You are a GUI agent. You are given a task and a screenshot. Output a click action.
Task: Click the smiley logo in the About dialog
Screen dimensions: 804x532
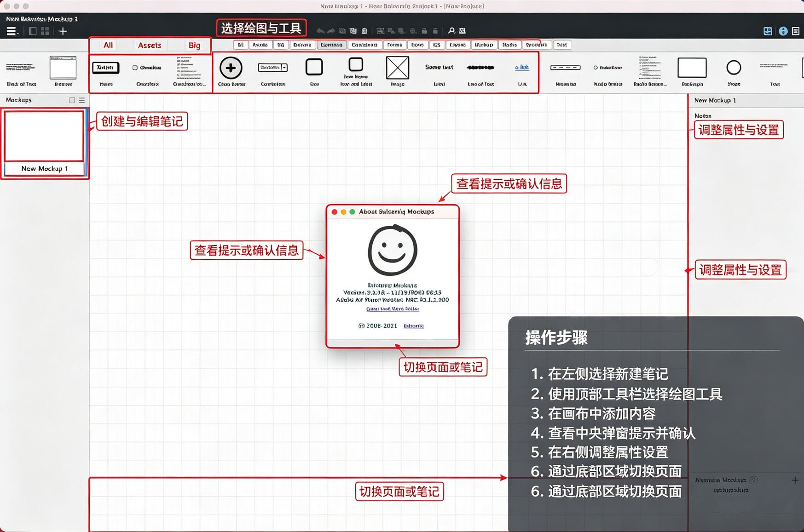click(x=393, y=251)
